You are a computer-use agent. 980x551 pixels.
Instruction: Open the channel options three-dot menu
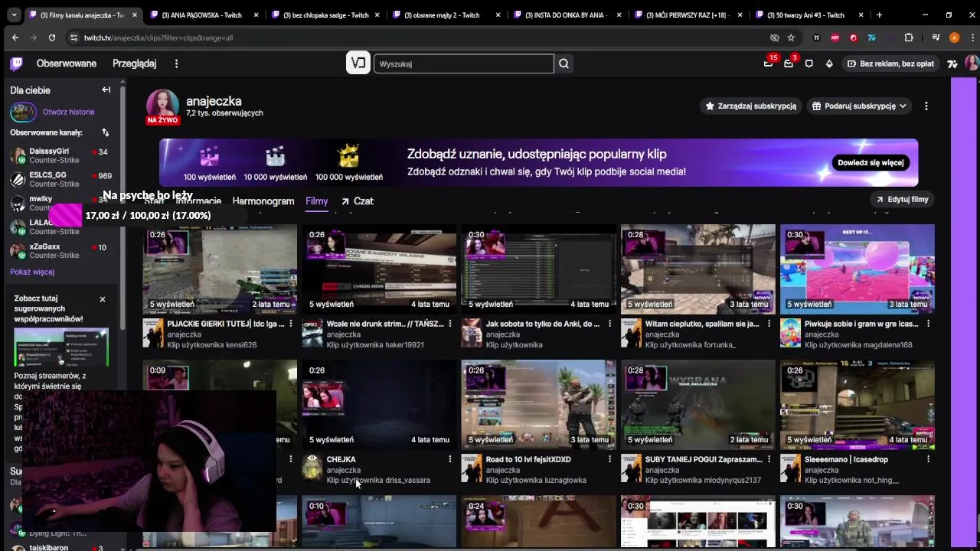click(x=926, y=106)
